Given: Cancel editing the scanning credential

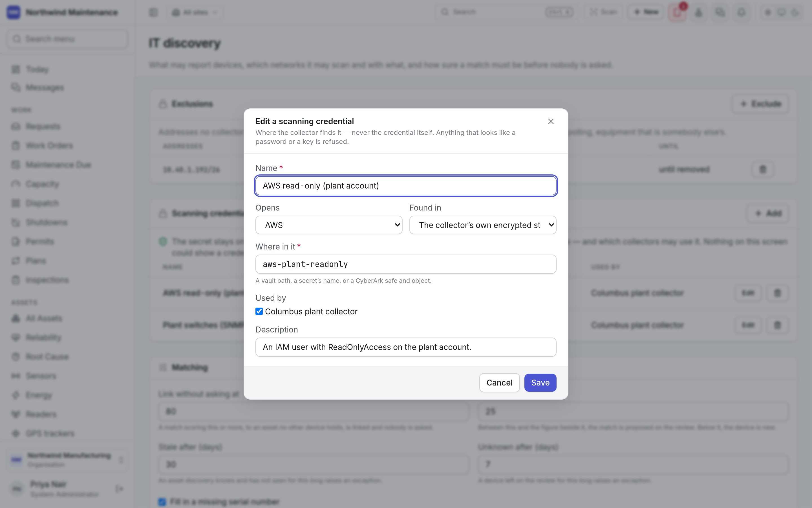Looking at the screenshot, I should [x=499, y=383].
